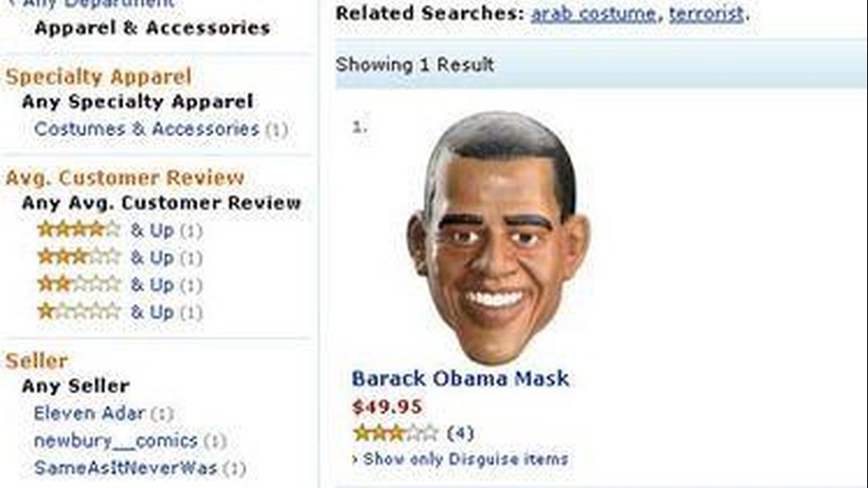This screenshot has height=488, width=868.
Task: Filter by seller SameAsItNeverWas
Action: (125, 468)
